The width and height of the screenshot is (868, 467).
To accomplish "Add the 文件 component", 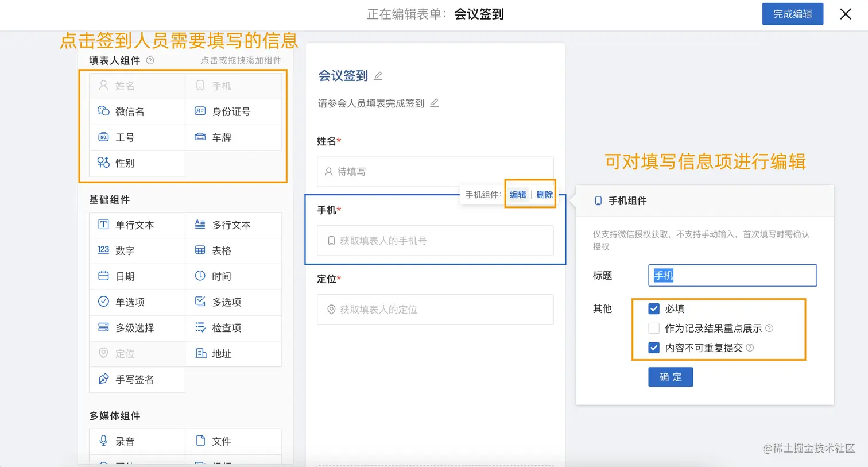I will coord(234,441).
